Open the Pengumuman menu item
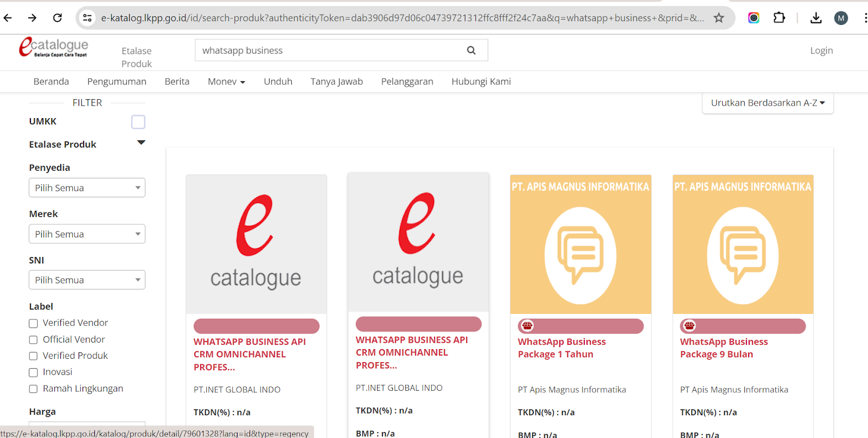The height and width of the screenshot is (438, 868). 117,81
